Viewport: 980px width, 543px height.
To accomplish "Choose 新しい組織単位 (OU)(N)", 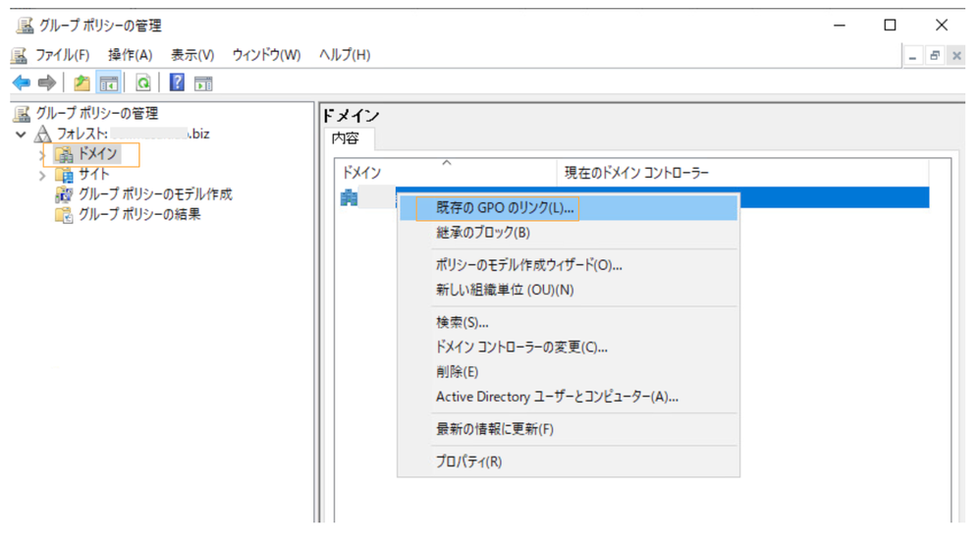I will click(569, 290).
